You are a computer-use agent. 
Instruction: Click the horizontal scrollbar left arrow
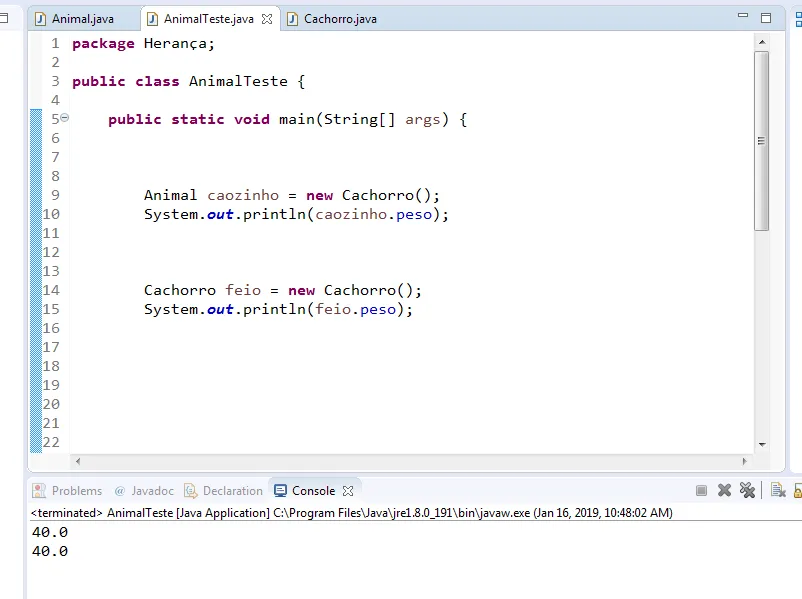point(78,461)
